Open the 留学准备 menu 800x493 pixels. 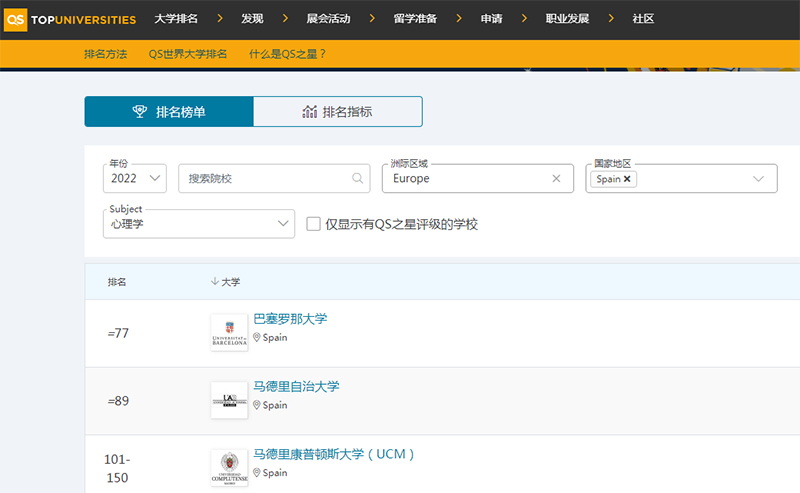click(415, 19)
